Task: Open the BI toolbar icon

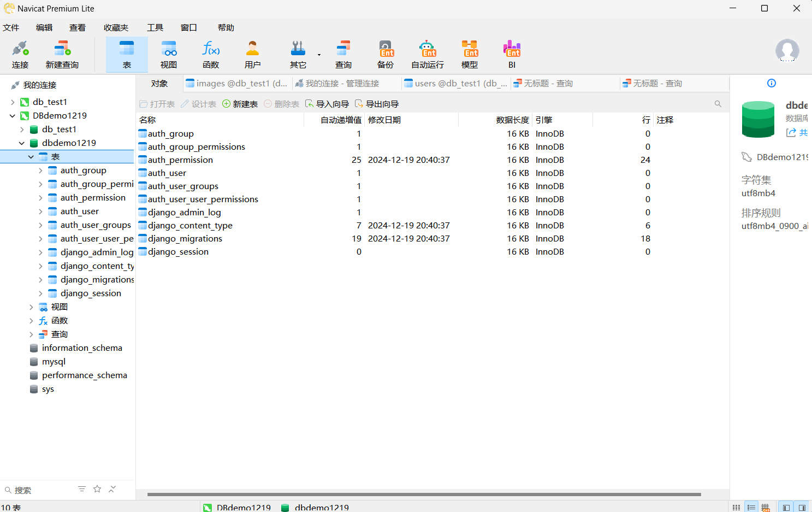Action: pyautogui.click(x=512, y=55)
